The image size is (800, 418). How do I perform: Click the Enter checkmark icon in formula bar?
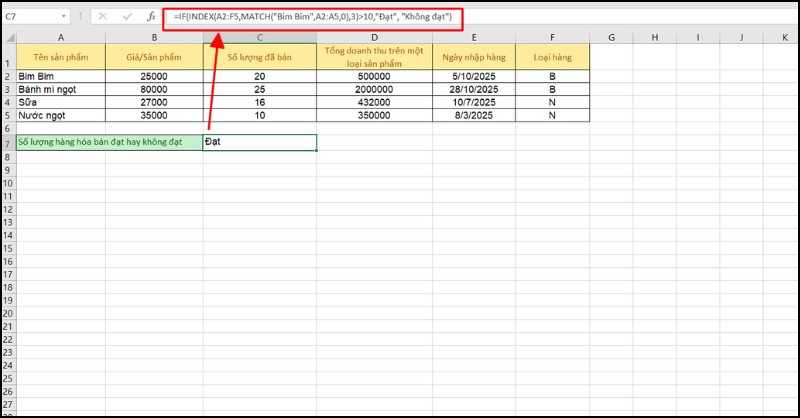tap(127, 18)
